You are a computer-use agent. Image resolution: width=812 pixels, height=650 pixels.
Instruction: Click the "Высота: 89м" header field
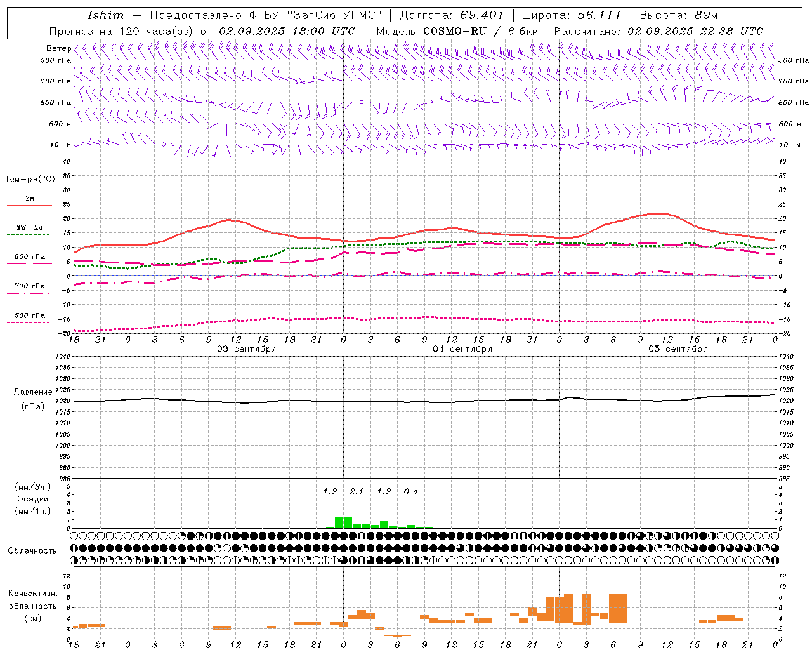click(678, 15)
